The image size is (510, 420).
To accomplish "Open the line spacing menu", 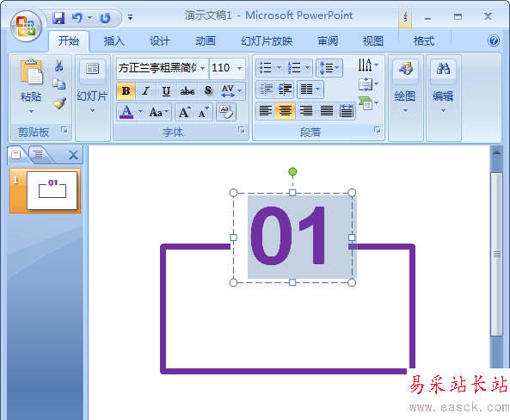I will point(329,68).
